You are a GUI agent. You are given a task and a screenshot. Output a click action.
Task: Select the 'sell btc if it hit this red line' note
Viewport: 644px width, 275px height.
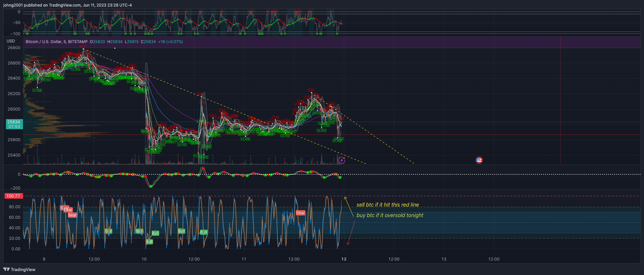[388, 205]
